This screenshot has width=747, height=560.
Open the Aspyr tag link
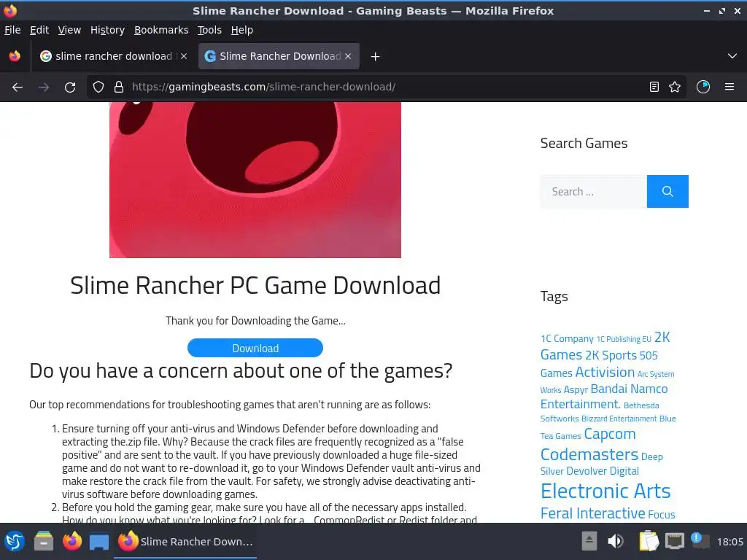[x=576, y=389]
